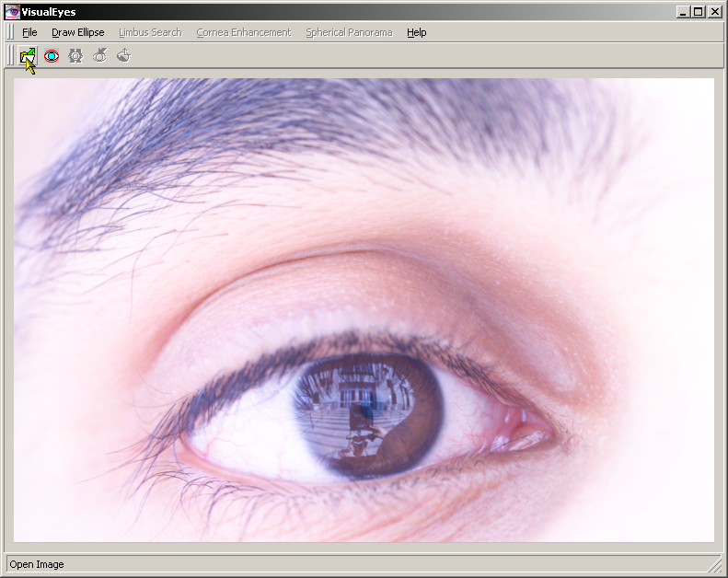Open the Limbus Search menu
Viewport: 728px width, 578px height.
[x=150, y=32]
